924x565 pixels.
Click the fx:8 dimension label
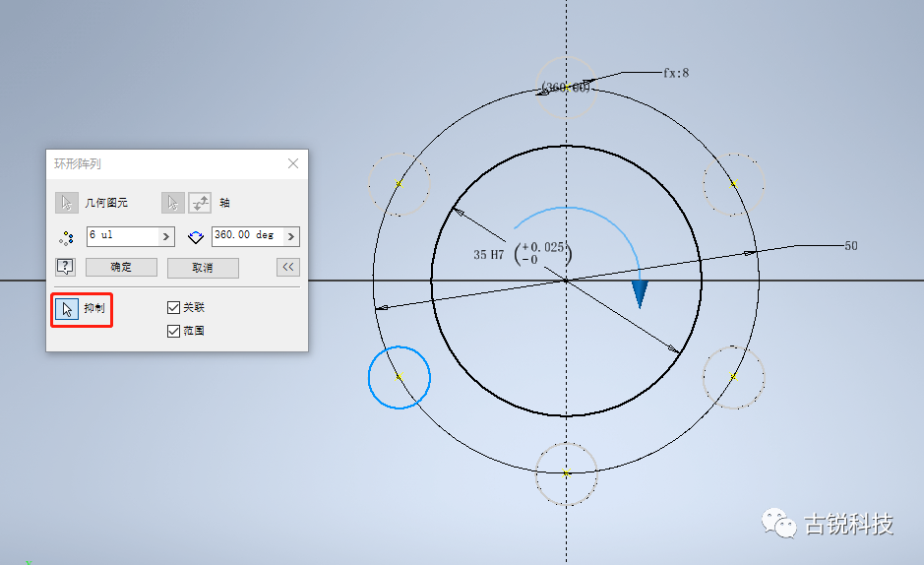point(676,73)
